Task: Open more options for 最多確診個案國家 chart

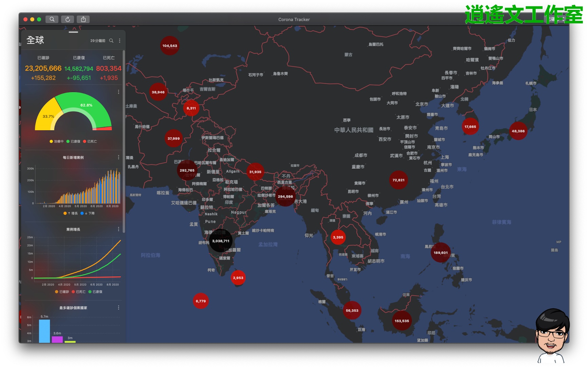Action: [118, 308]
